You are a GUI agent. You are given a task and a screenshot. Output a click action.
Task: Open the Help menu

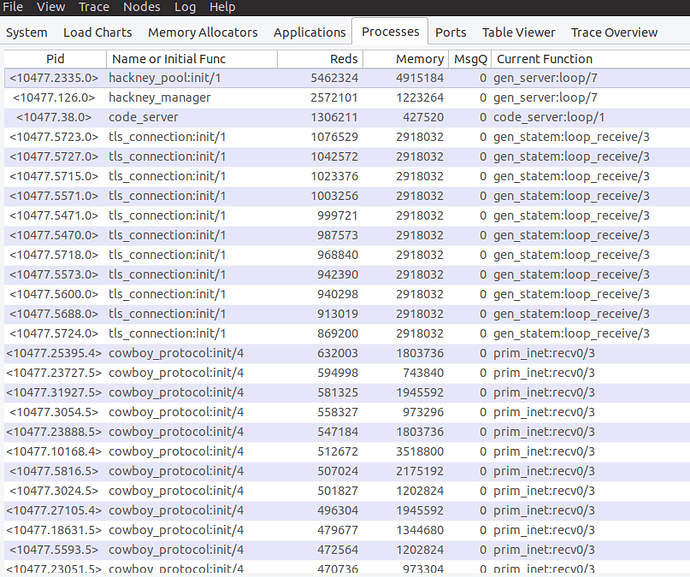click(222, 7)
